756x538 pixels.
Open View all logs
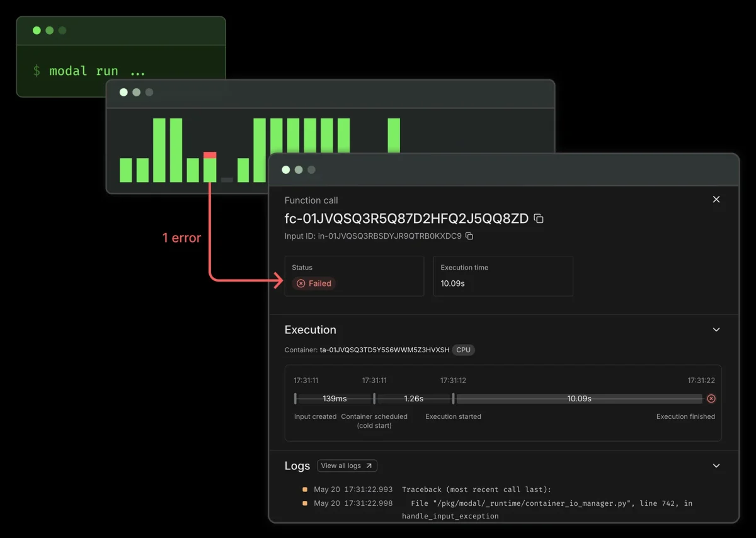[x=347, y=466]
